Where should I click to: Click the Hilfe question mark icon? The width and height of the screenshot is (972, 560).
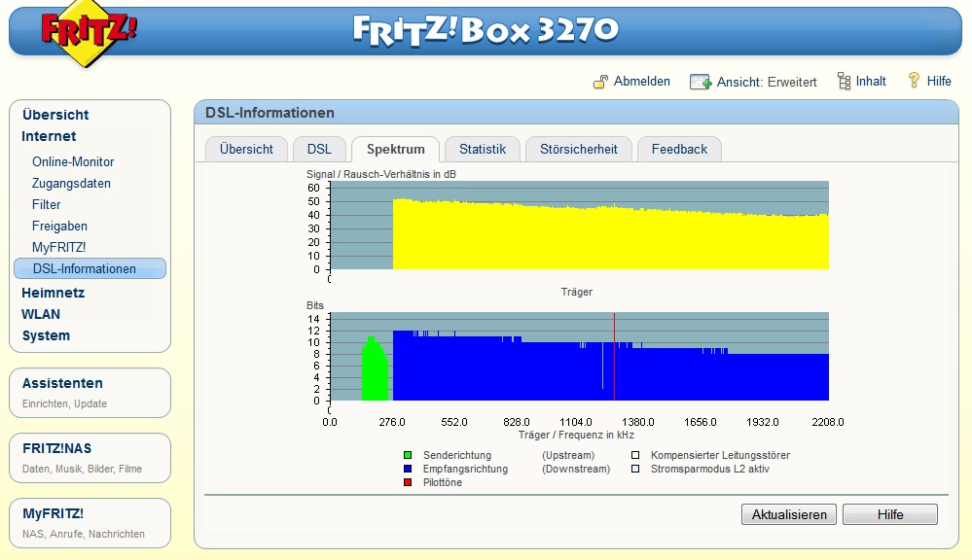(914, 81)
